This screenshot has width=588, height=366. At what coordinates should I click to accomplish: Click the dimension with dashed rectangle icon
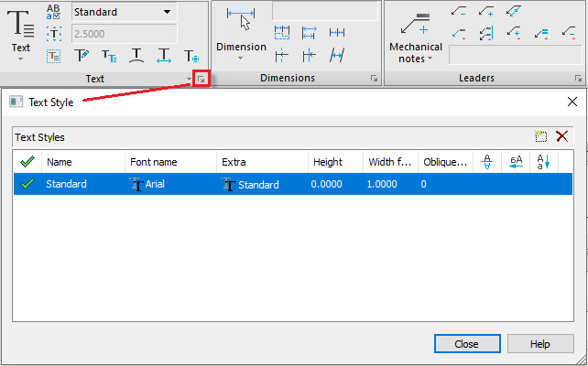[x=281, y=33]
